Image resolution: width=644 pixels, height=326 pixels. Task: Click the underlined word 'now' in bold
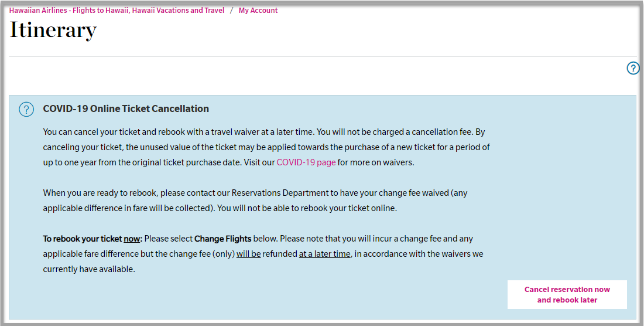[x=132, y=239]
